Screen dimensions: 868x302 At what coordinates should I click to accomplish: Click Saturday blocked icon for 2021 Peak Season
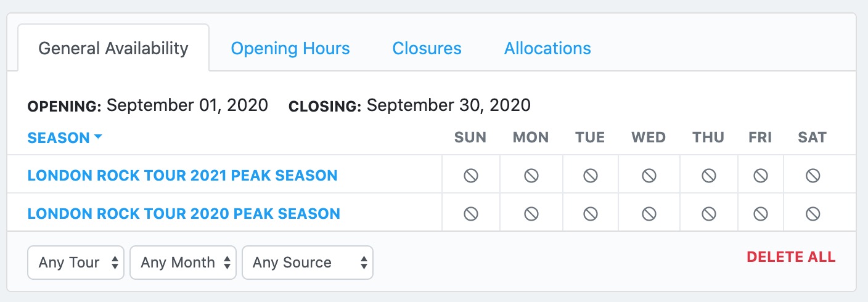813,176
